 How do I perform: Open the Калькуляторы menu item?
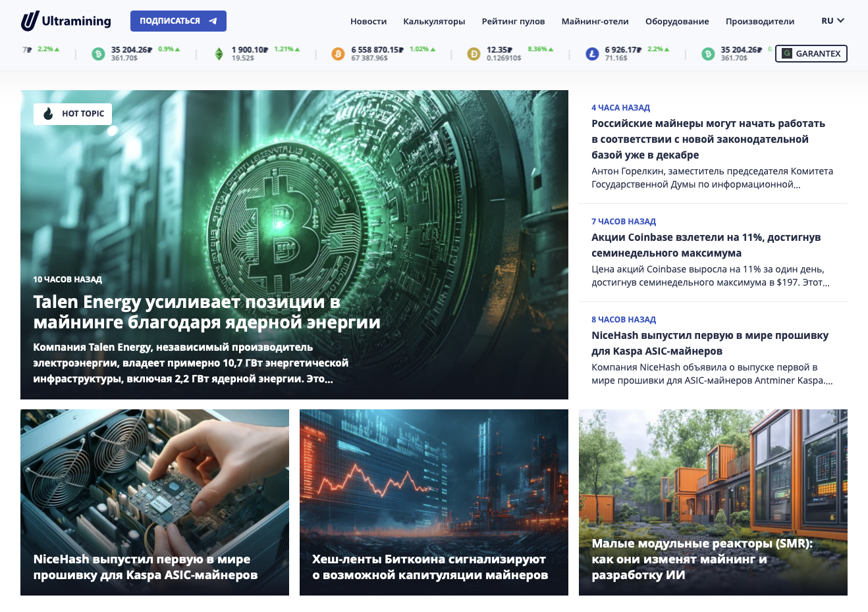click(434, 21)
